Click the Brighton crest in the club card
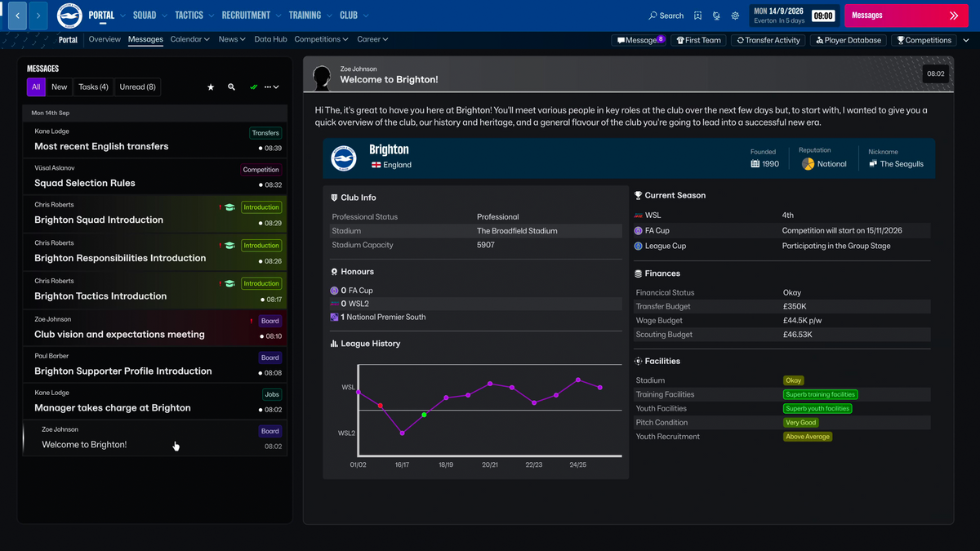Screen dimensions: 980x551 pyautogui.click(x=344, y=158)
